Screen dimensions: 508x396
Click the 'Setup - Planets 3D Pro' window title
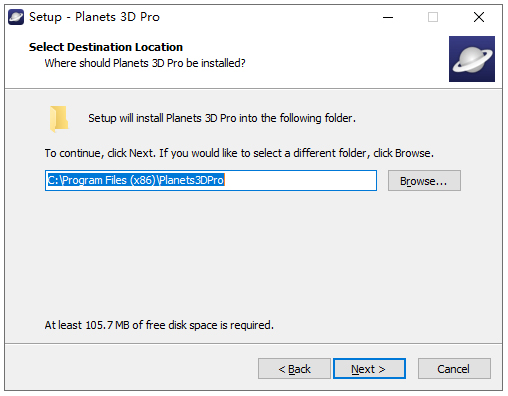pyautogui.click(x=94, y=17)
